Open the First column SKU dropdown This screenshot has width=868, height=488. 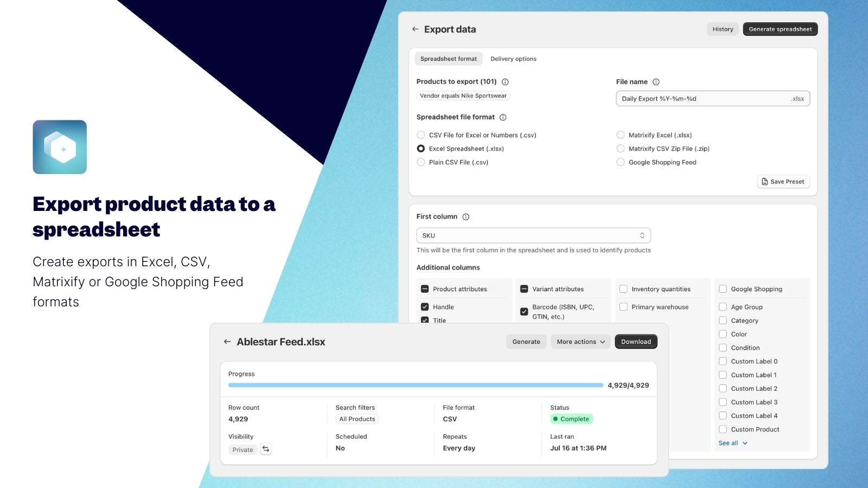tap(533, 235)
